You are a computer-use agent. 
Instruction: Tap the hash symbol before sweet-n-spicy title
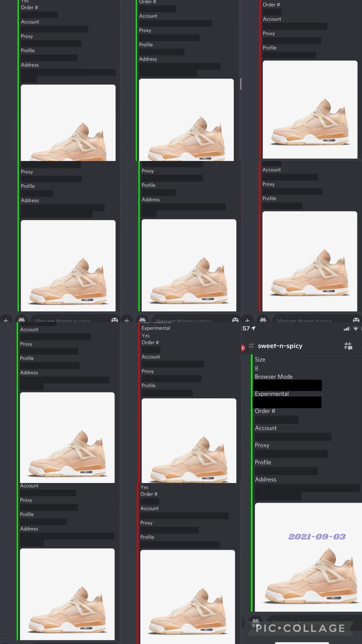click(251, 346)
